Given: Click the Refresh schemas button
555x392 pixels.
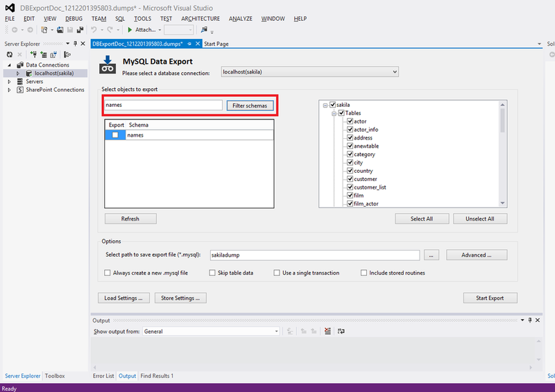Looking at the screenshot, I should coord(130,219).
